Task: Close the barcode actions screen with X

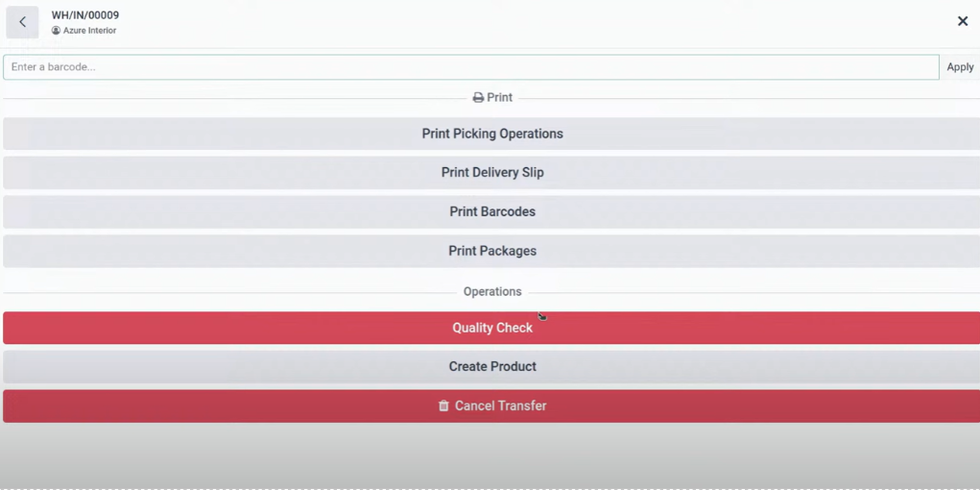Action: click(x=962, y=21)
